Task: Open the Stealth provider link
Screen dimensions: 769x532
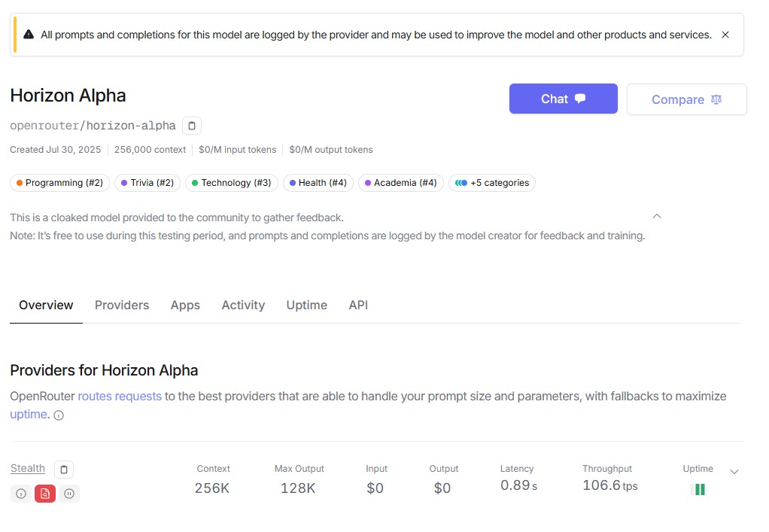Action: point(28,468)
